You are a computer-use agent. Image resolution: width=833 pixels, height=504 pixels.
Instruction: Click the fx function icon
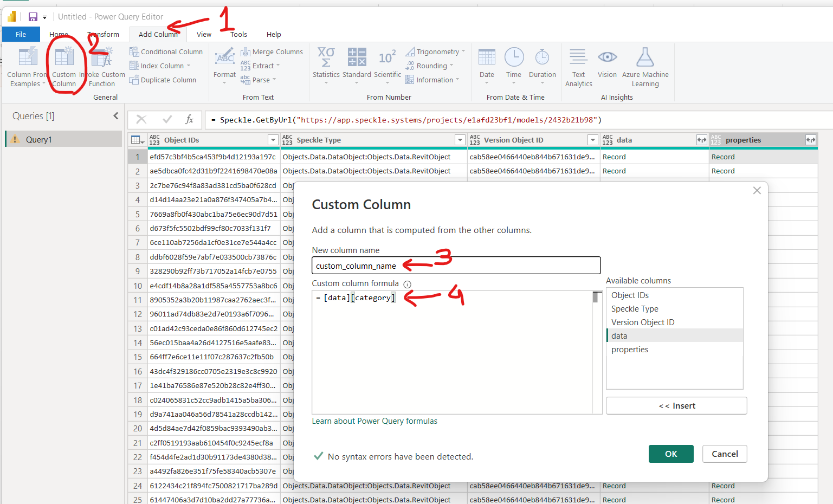point(189,119)
